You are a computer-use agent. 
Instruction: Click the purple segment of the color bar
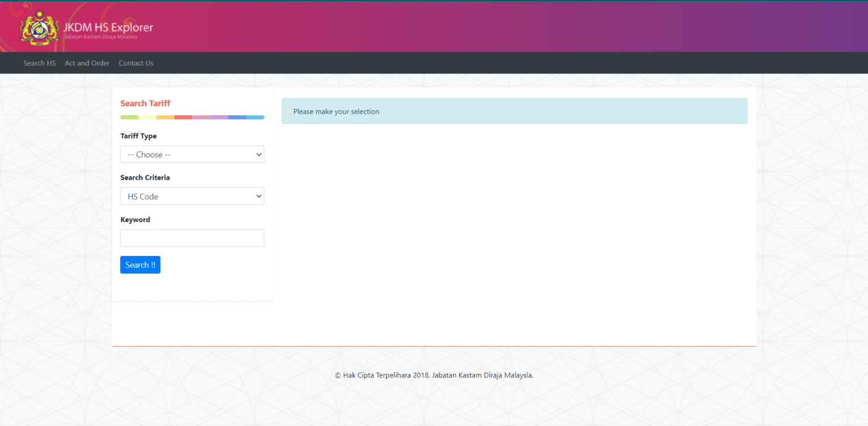(219, 118)
